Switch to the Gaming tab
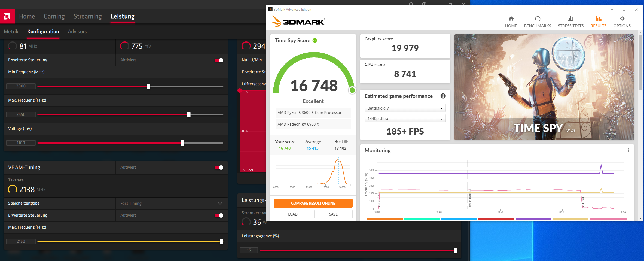 coord(54,16)
